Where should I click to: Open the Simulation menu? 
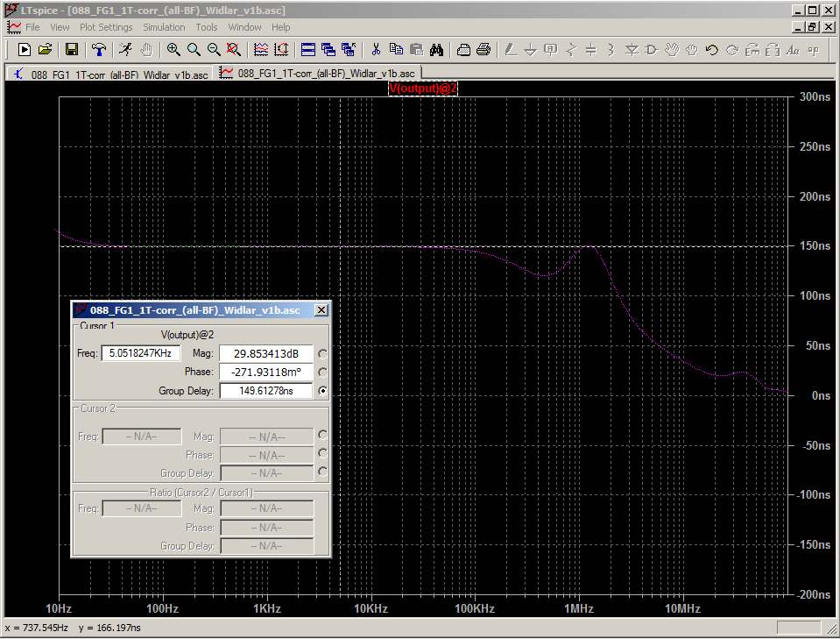click(x=164, y=27)
